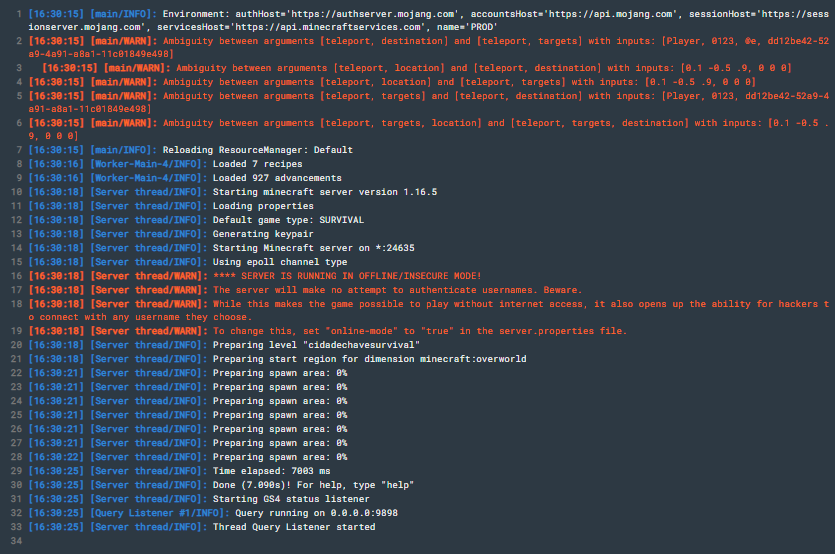Click 'Default game type: SURVIVAL' text
The width and height of the screenshot is (835, 554).
point(289,220)
